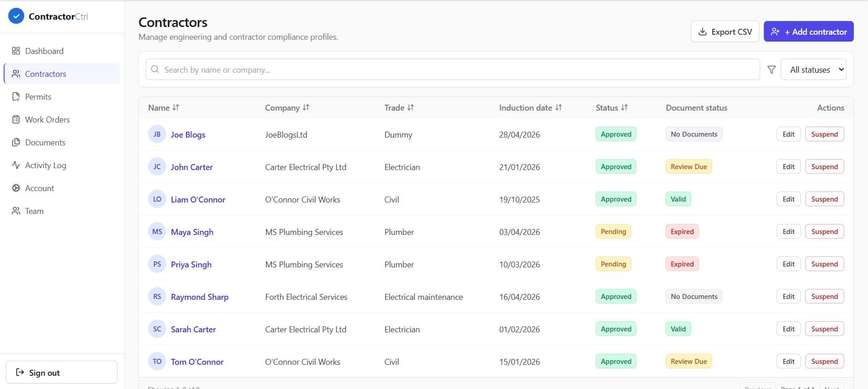
Task: Sort by Status using its sort arrows icon
Action: tap(625, 107)
